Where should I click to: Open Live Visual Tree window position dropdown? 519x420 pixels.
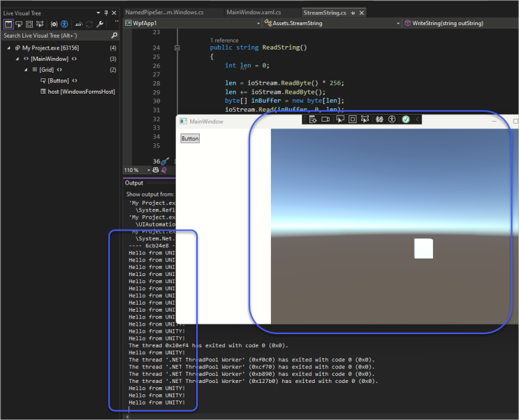click(x=98, y=13)
